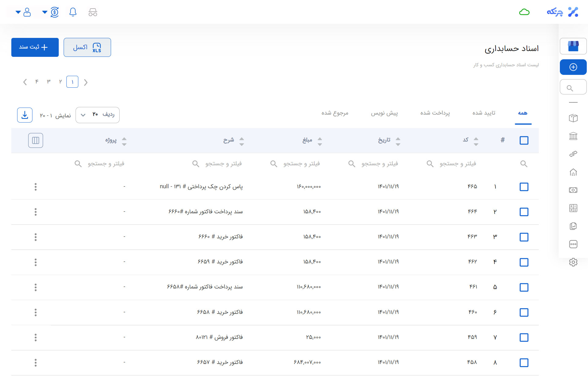Open the store shortcut in sidebar
The image size is (588, 378).
(x=573, y=46)
